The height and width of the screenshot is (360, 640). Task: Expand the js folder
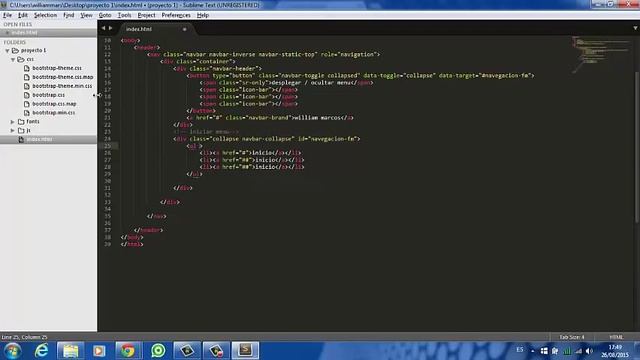point(13,131)
